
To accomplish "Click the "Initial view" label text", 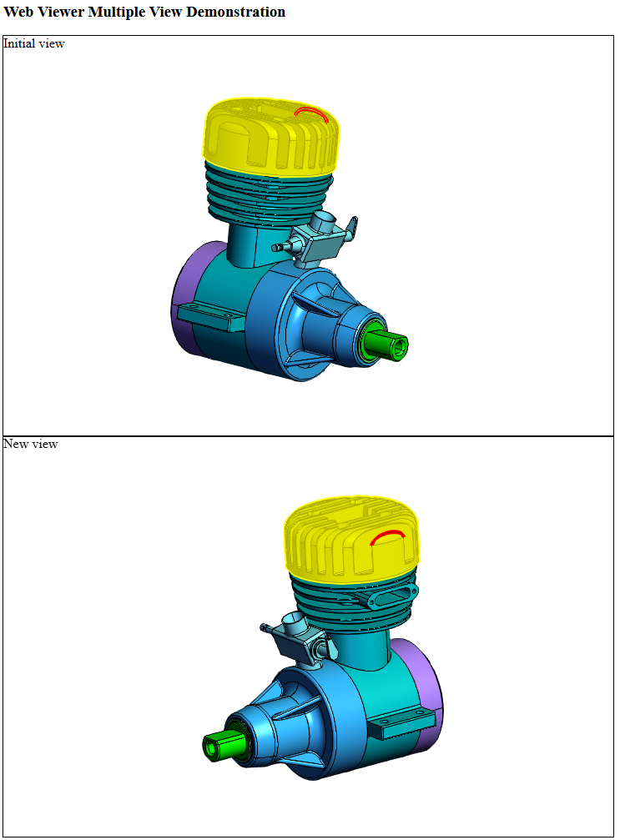I will click(34, 43).
